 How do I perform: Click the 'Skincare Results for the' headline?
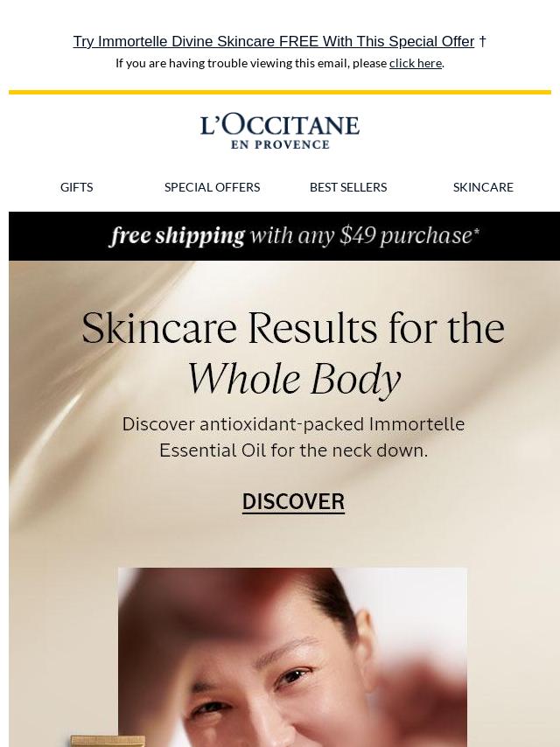click(x=293, y=328)
